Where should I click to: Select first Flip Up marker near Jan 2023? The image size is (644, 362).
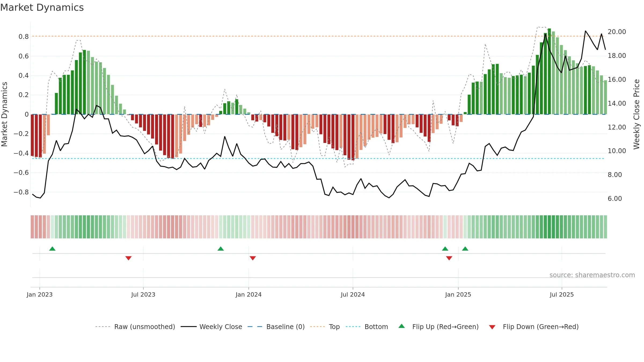tap(52, 249)
